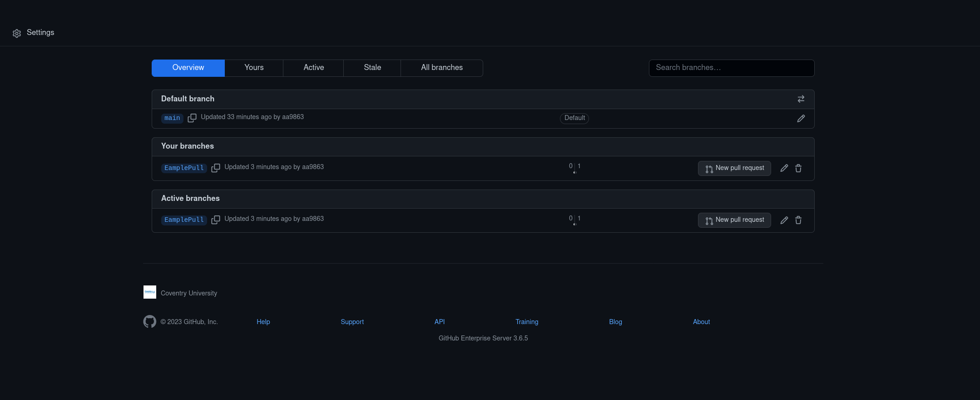Image resolution: width=980 pixels, height=400 pixels.
Task: Open the main branch link
Action: [x=172, y=118]
